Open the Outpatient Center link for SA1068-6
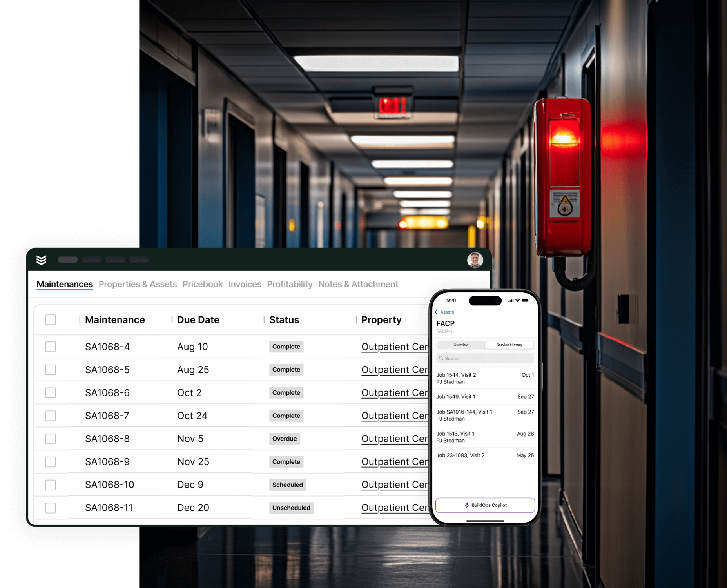The width and height of the screenshot is (727, 588). point(394,393)
